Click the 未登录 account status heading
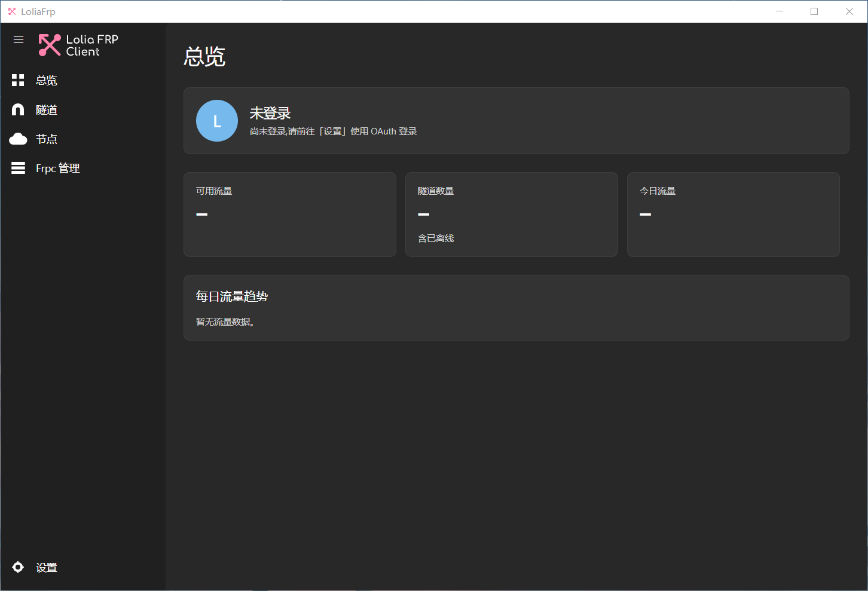868x591 pixels. 270,113
